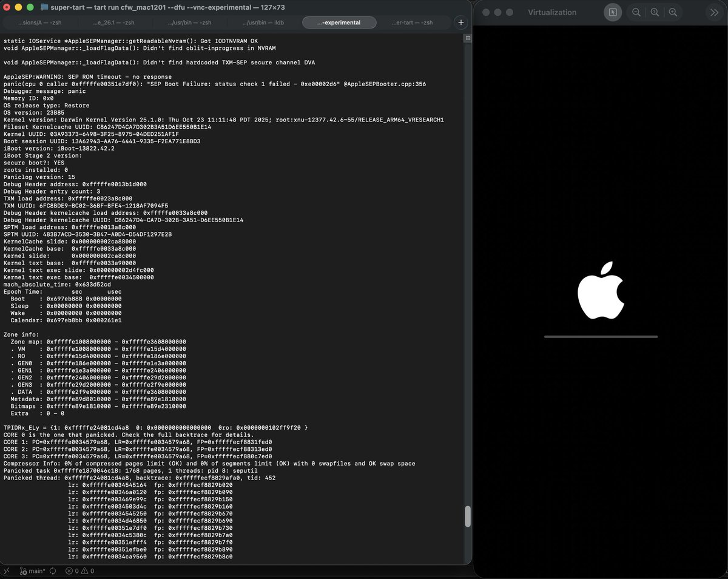Image resolution: width=728 pixels, height=579 pixels.
Task: Click the 'Compressor Info' line
Action: click(x=209, y=463)
